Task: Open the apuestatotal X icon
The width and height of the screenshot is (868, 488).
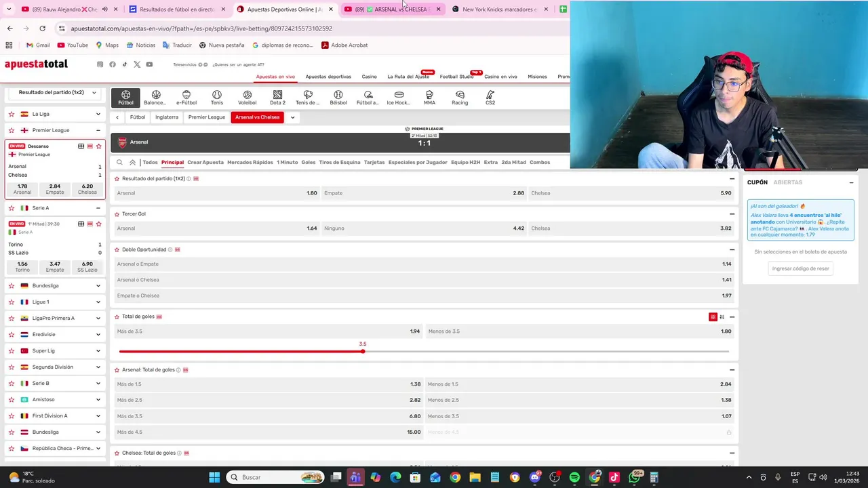Action: tap(137, 64)
